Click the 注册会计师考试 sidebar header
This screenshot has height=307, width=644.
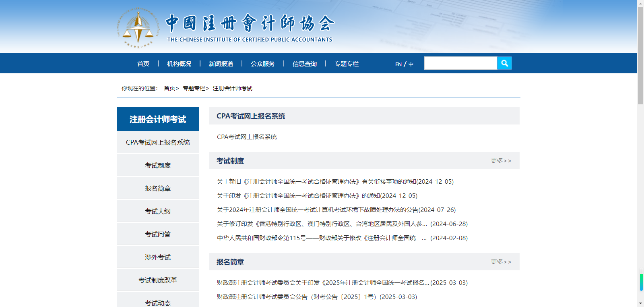pos(158,119)
